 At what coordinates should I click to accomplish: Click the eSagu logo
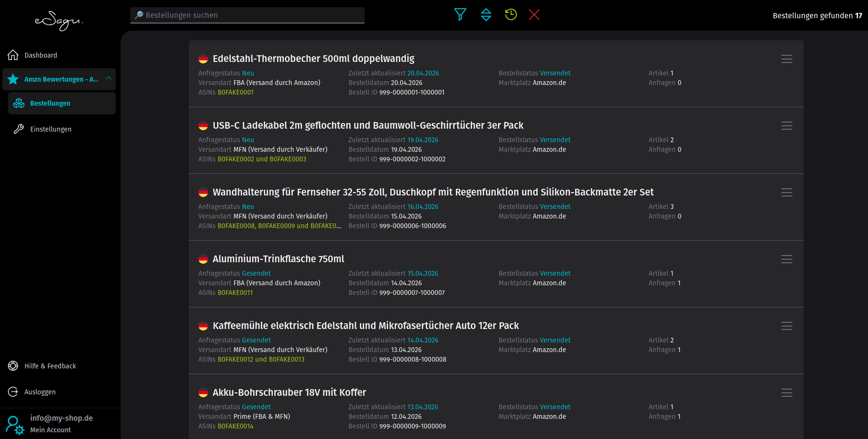(x=59, y=21)
